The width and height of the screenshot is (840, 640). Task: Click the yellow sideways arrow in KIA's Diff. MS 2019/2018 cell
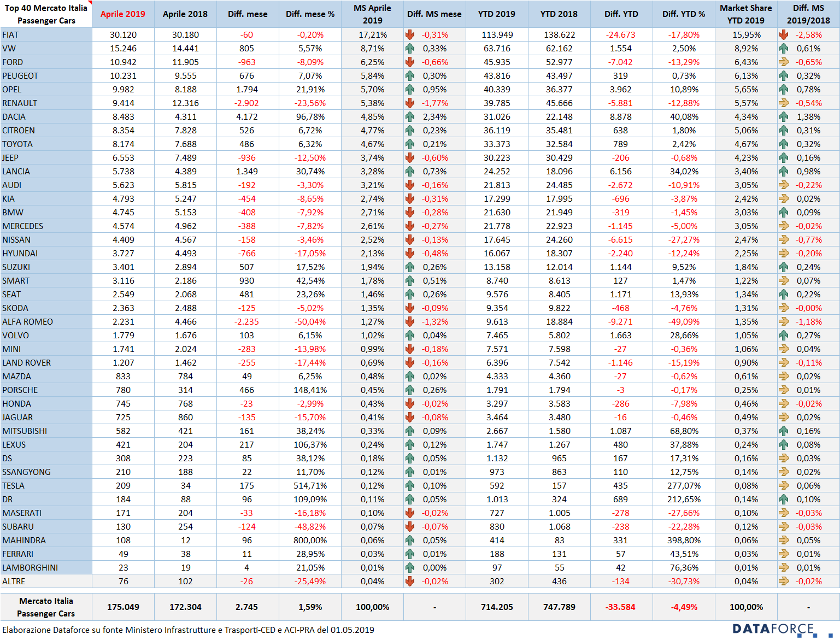(x=784, y=198)
